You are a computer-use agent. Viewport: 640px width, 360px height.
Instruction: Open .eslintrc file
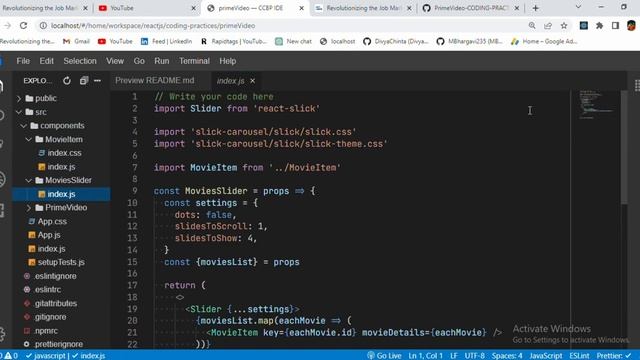click(x=61, y=290)
